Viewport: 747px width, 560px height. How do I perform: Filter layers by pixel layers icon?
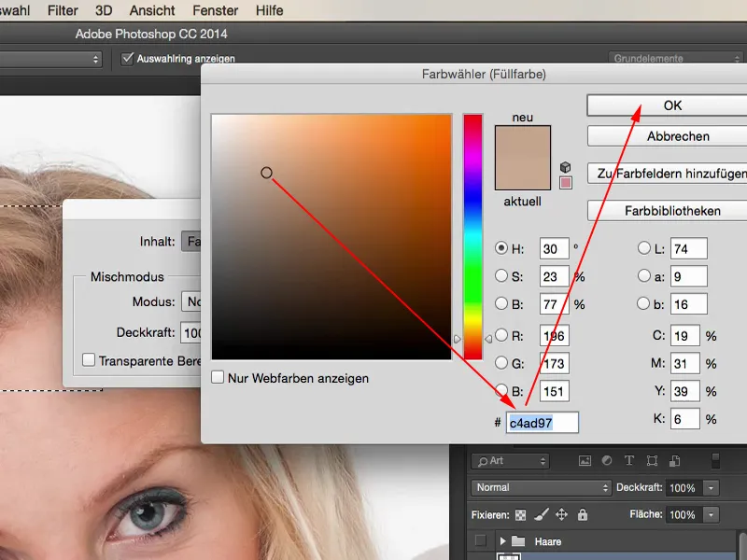pos(585,460)
